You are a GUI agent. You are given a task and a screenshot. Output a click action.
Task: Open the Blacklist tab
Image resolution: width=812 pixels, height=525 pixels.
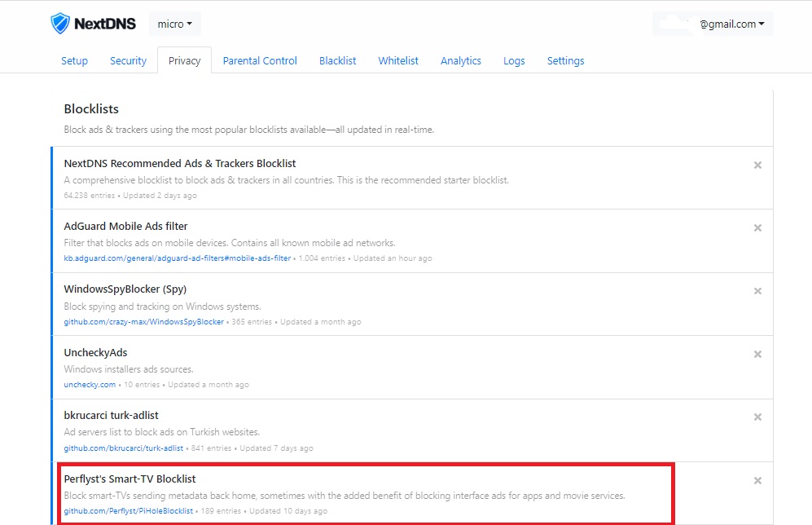pyautogui.click(x=338, y=60)
